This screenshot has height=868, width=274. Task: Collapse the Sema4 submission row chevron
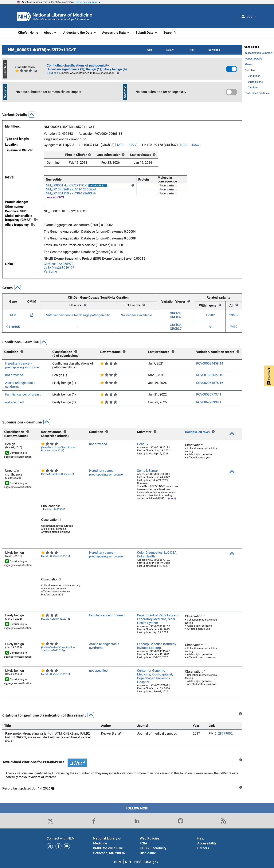coord(232,472)
